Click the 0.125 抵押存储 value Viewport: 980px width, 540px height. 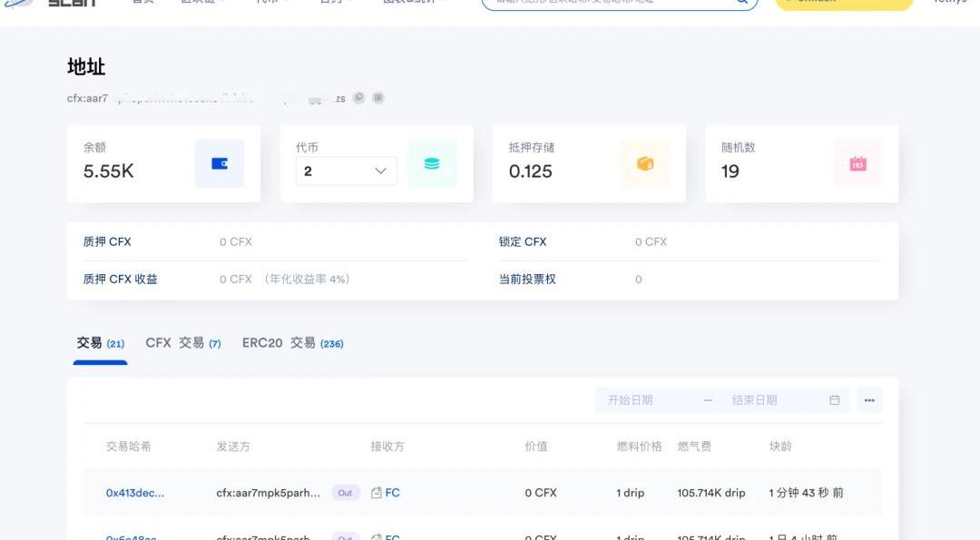click(531, 172)
